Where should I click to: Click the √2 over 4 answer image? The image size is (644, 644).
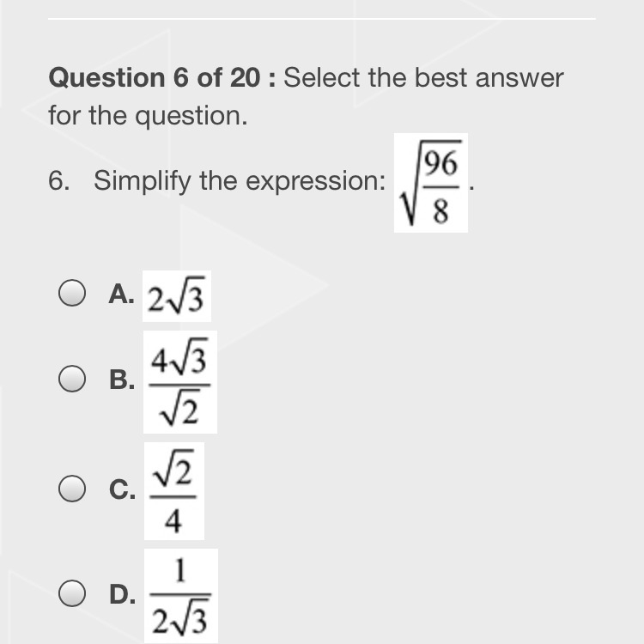tap(174, 491)
